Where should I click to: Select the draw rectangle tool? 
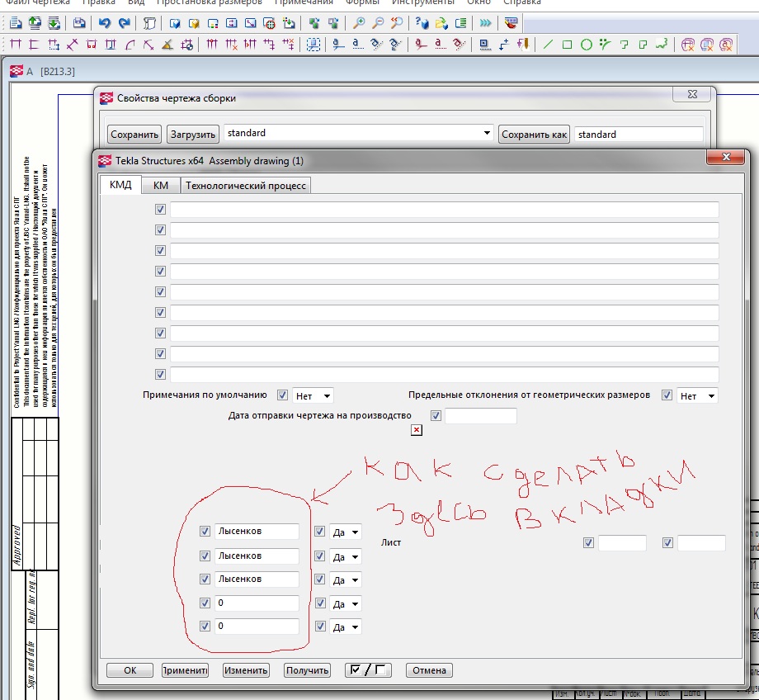coord(567,45)
